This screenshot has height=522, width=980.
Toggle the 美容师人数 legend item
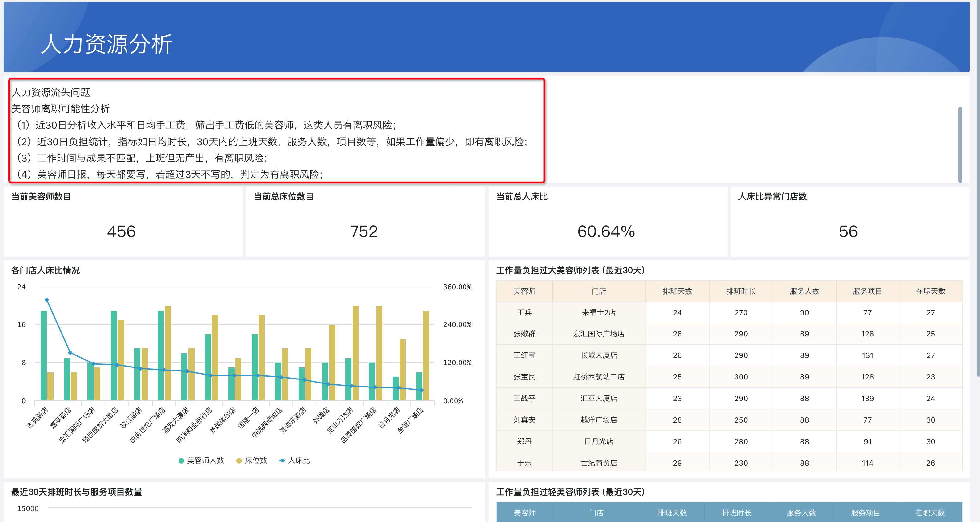pos(201,460)
